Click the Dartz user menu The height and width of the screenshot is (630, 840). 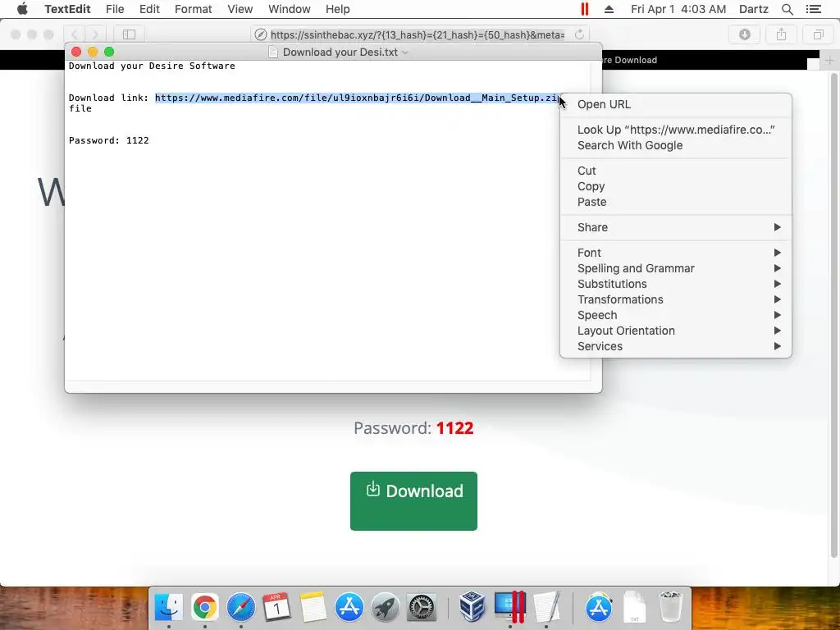coord(753,9)
